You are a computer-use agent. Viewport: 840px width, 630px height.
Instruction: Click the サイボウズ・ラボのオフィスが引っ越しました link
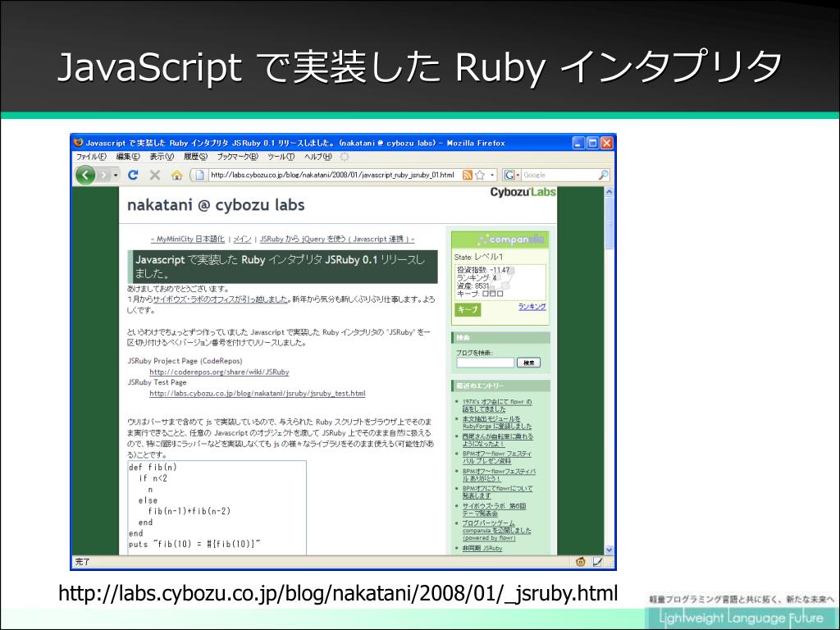221,299
